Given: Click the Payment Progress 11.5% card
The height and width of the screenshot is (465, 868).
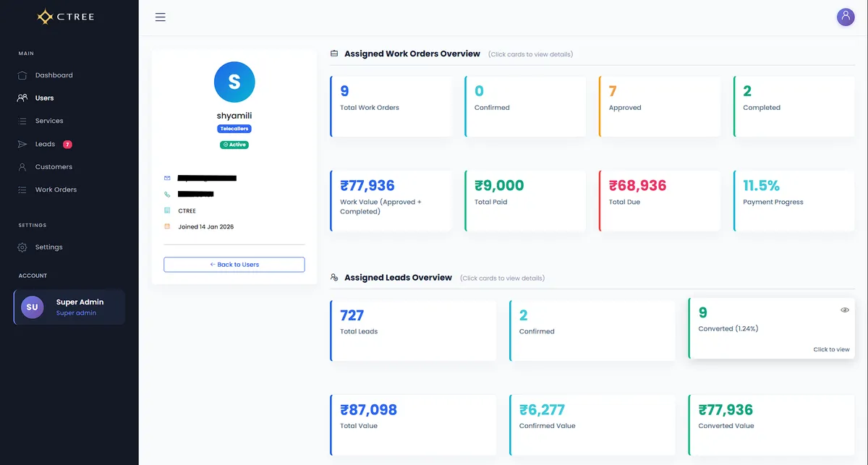Looking at the screenshot, I should (793, 201).
